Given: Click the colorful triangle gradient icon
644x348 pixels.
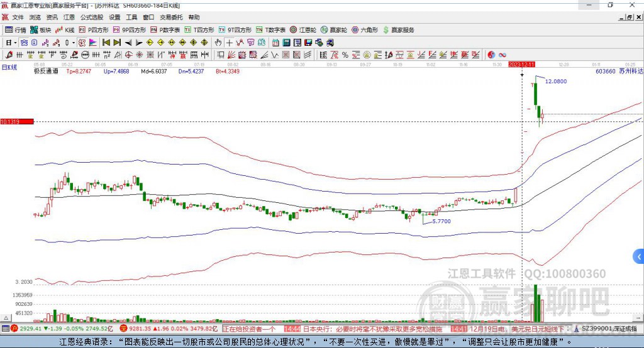Looking at the screenshot, I should click(93, 43).
